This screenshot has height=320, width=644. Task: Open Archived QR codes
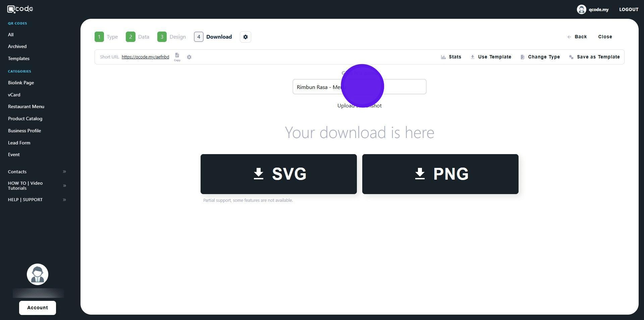click(x=17, y=46)
